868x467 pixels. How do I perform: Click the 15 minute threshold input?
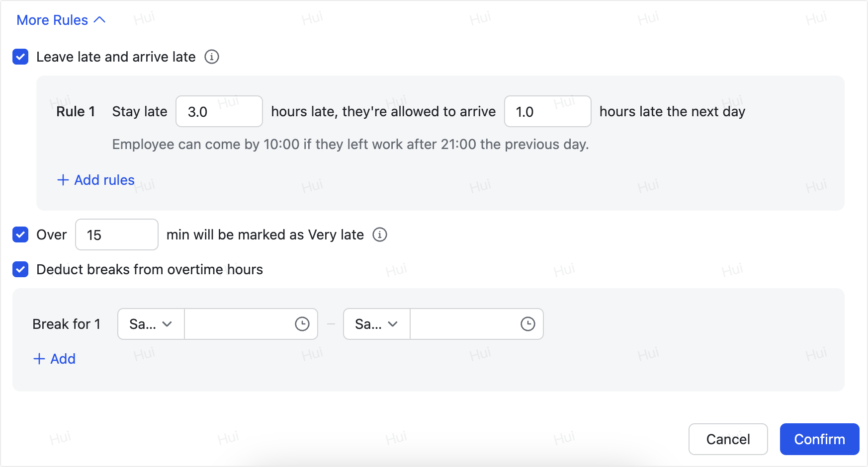pyautogui.click(x=116, y=234)
